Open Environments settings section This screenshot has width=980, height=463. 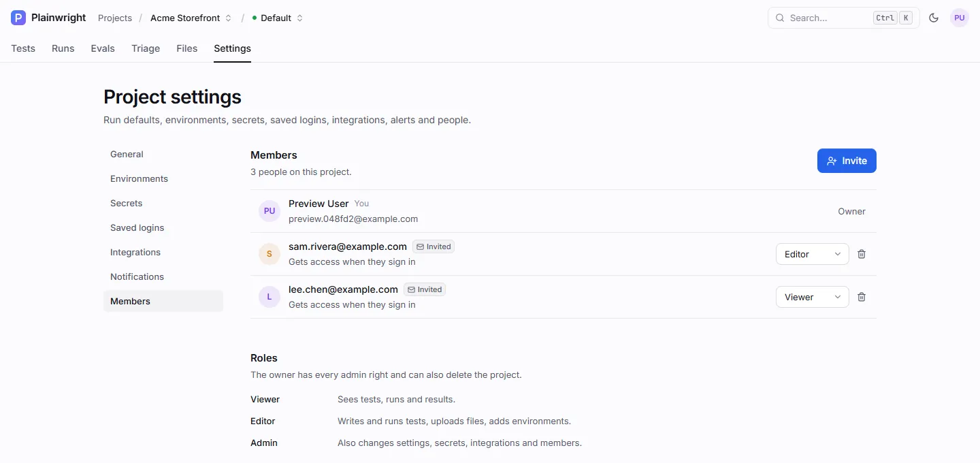pos(163,179)
